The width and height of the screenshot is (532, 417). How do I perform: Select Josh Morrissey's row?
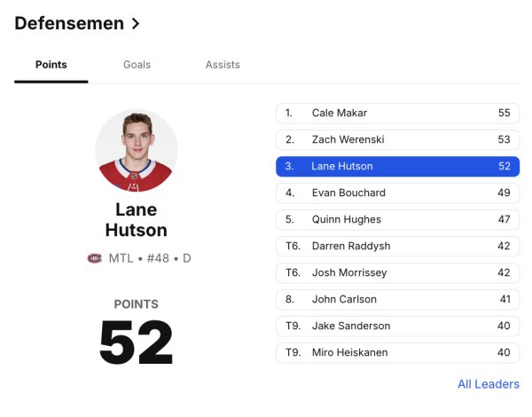(x=397, y=273)
